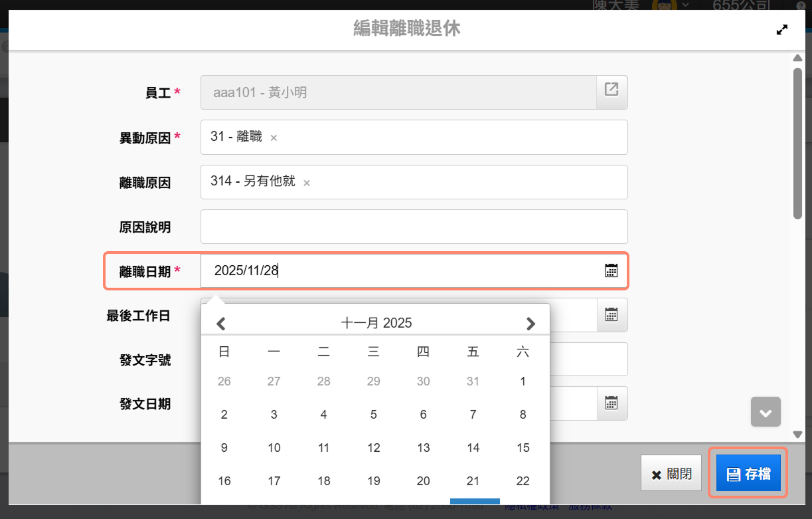Select day 15 in the calendar
The height and width of the screenshot is (519, 812).
[x=523, y=448]
